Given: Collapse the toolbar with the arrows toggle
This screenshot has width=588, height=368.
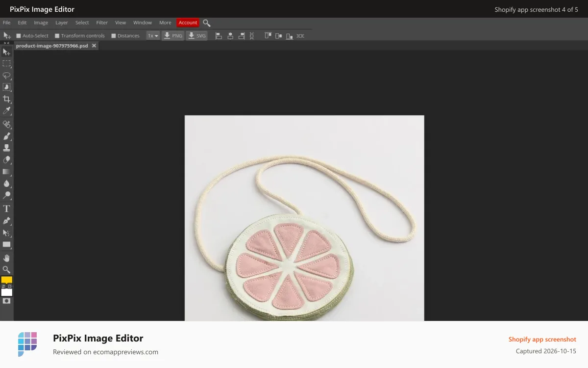Looking at the screenshot, I should pos(6,43).
